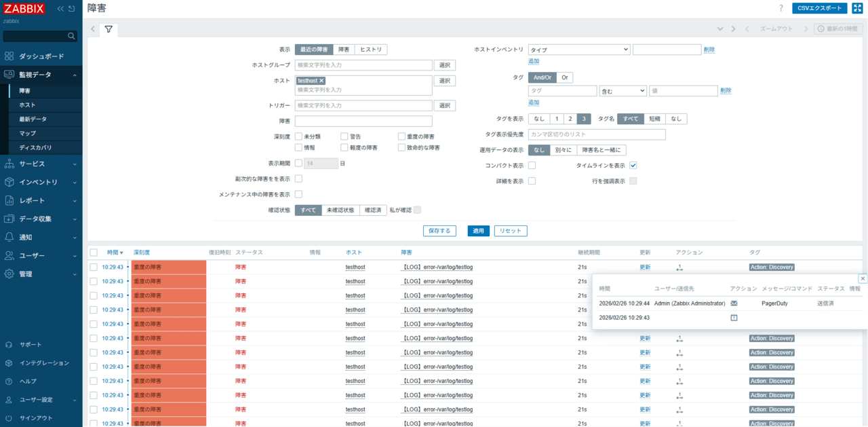Click actions icon in first problem row
The image size is (868, 427).
(x=679, y=267)
